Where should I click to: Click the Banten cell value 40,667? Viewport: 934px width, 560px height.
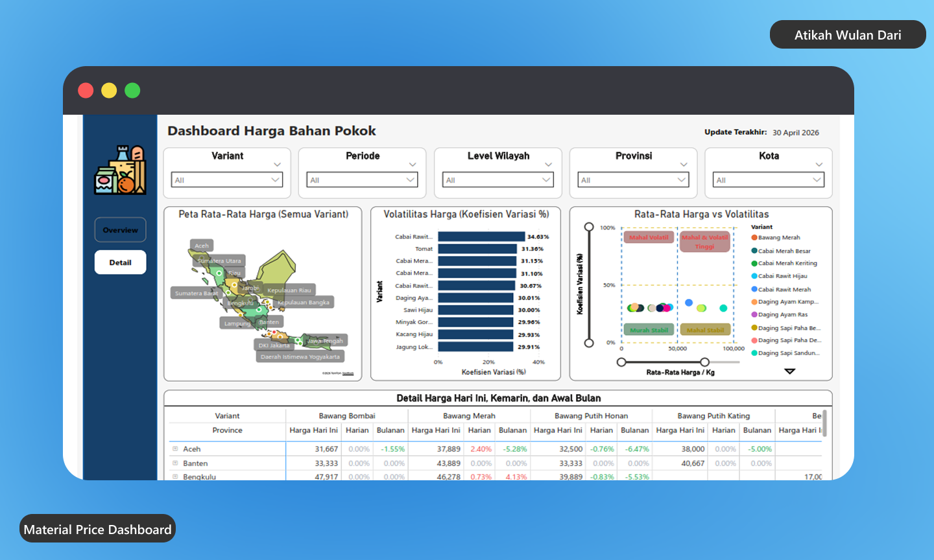(693, 463)
